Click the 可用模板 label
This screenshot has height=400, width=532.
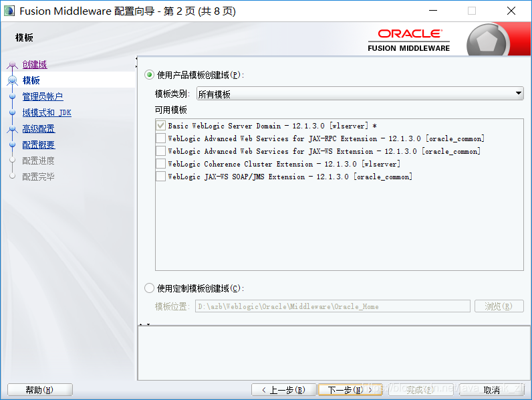point(171,110)
